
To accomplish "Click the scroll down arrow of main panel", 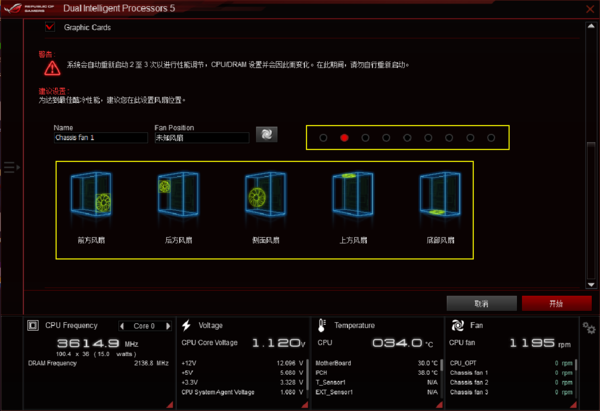I will pyautogui.click(x=591, y=284).
